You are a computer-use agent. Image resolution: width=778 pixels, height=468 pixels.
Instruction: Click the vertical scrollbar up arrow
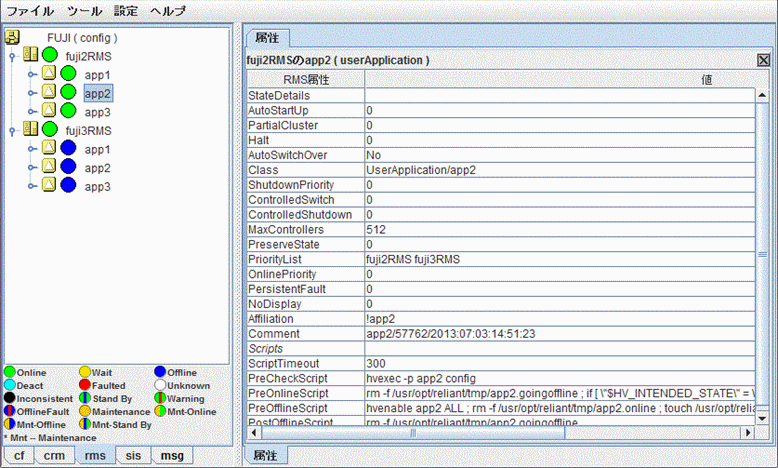[762, 95]
